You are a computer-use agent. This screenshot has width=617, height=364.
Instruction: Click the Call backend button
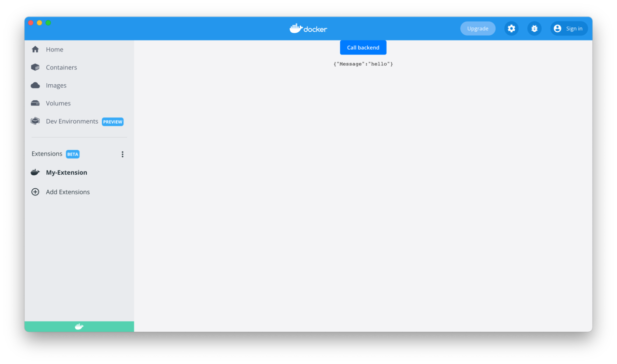(x=363, y=47)
